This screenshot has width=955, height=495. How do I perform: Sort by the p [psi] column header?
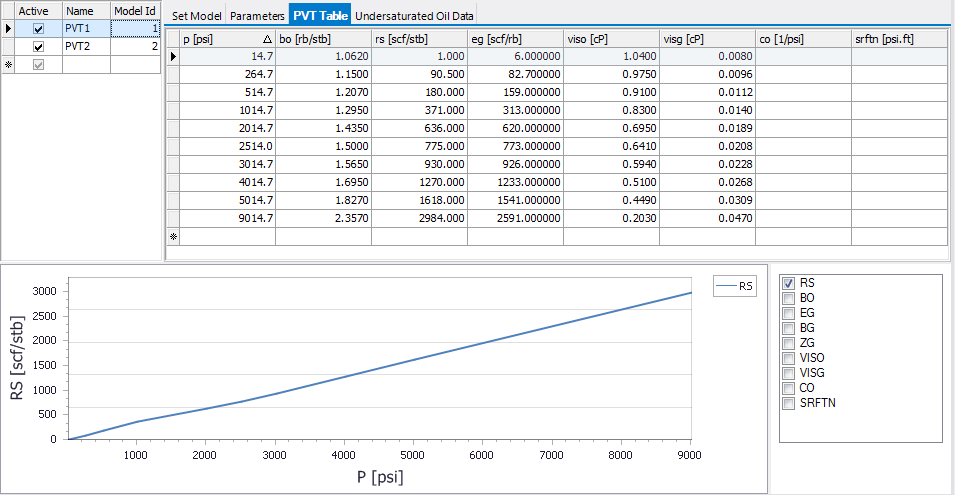[220, 39]
